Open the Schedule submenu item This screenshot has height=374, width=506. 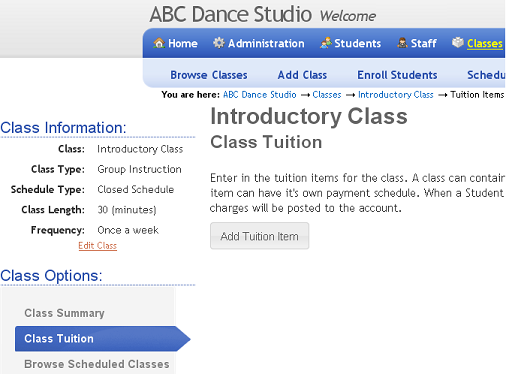486,75
